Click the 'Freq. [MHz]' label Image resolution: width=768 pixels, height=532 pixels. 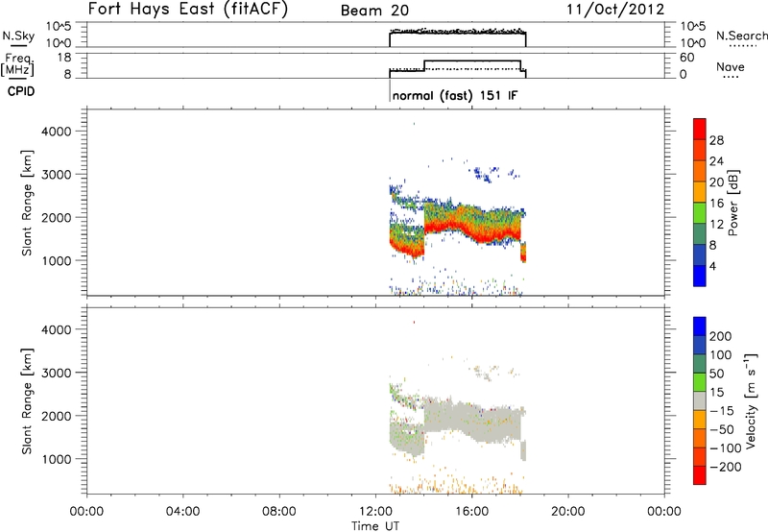tap(18, 64)
